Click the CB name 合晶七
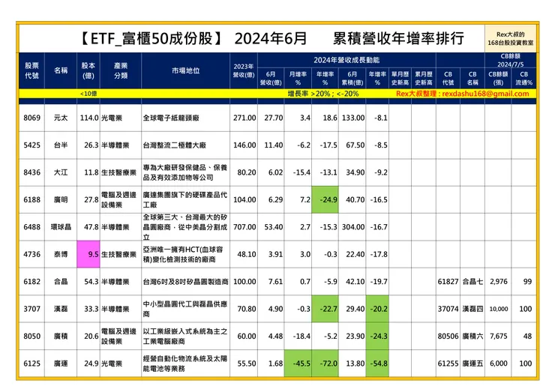Image resolution: width=555 pixels, height=392 pixels. click(x=472, y=281)
